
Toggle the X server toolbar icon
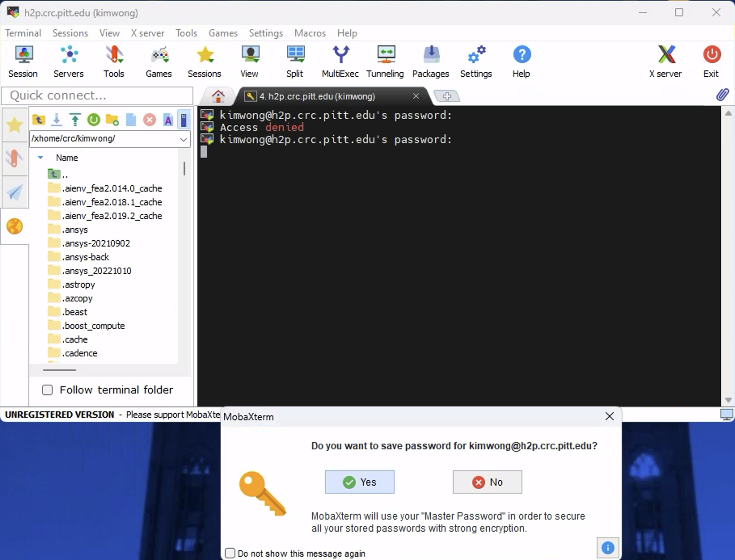coord(665,62)
